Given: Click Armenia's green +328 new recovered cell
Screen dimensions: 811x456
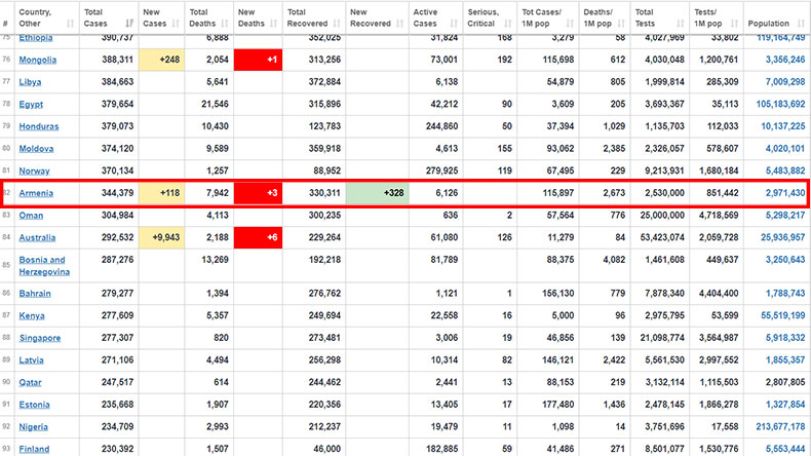Looking at the screenshot, I should click(377, 193).
